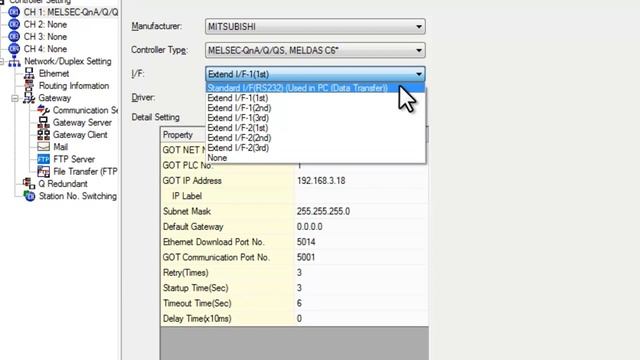Viewport: 640px width, 360px height.
Task: Collapse the Gateway tree node
Action: (15, 98)
